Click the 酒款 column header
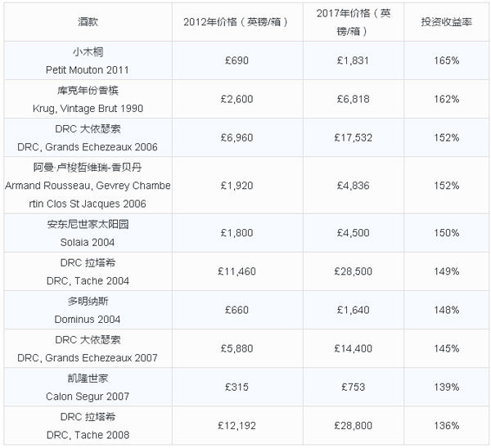 pos(87,22)
